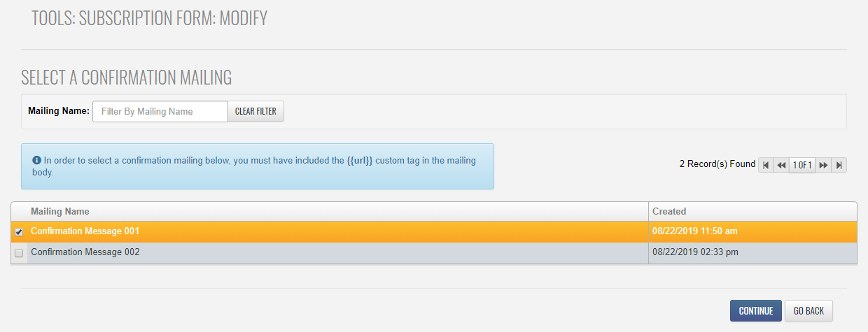Click the info icon in blue notice

coord(36,160)
